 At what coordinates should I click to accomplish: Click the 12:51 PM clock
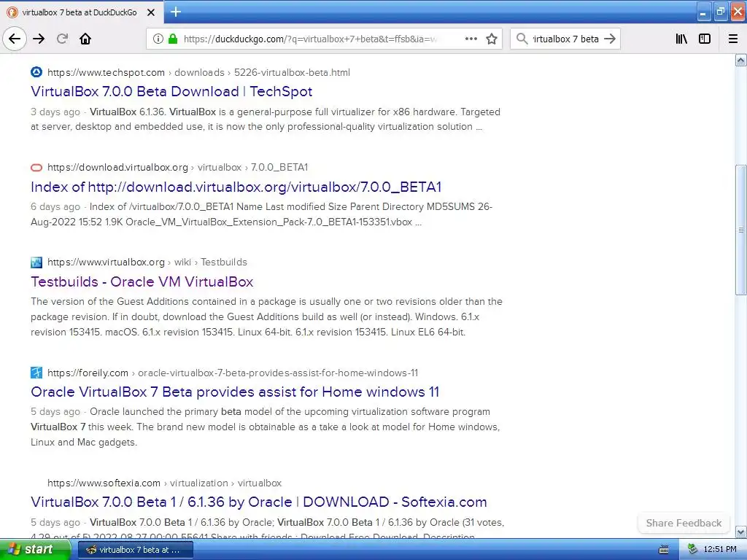coord(720,550)
